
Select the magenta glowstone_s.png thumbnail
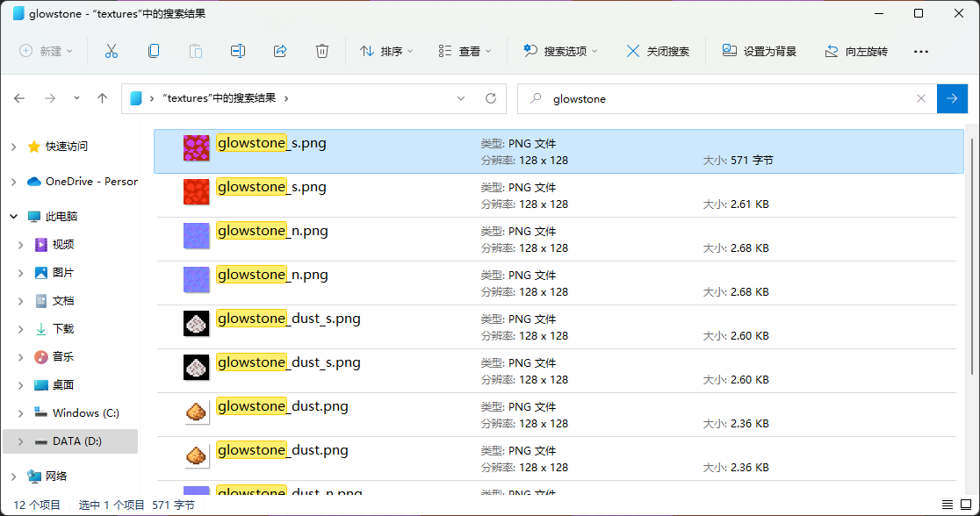tap(196, 148)
